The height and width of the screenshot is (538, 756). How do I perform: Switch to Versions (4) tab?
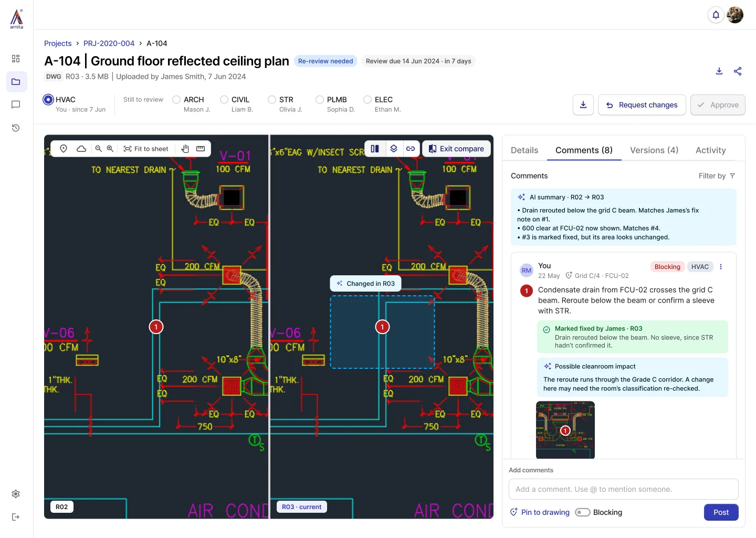(654, 150)
